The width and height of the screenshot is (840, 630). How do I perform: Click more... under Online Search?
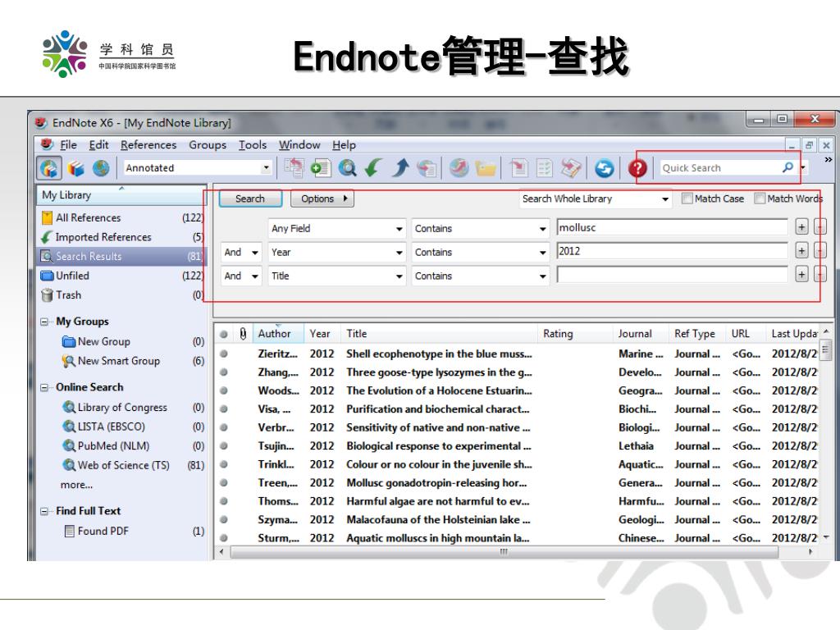[76, 485]
